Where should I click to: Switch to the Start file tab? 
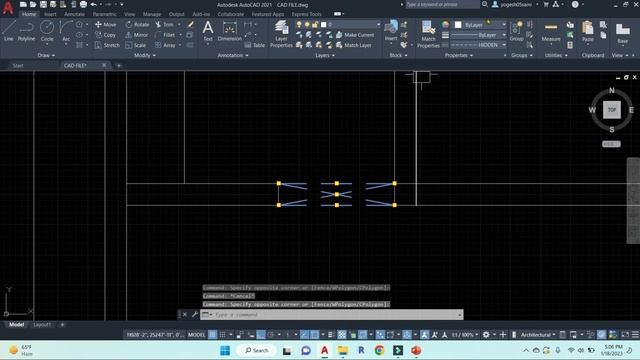[18, 65]
